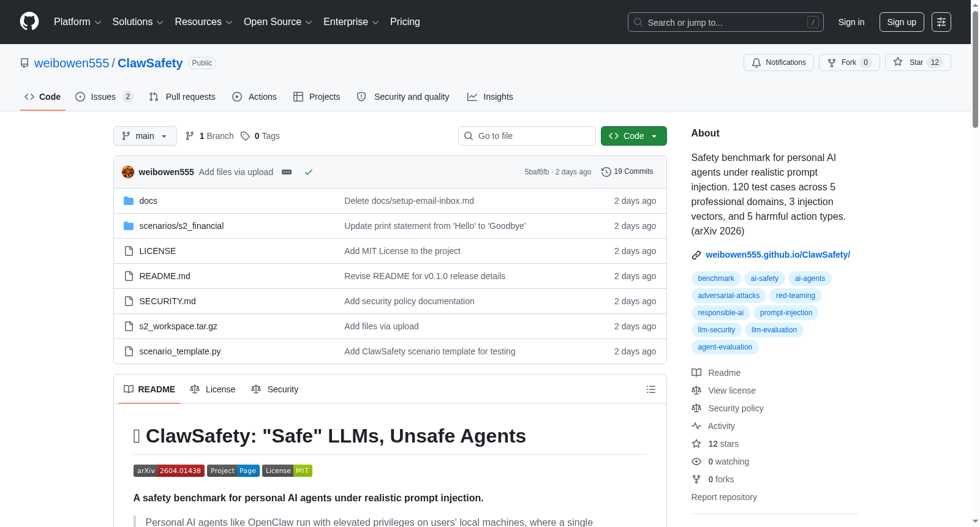
Task: Click the weibowen555 avatar image
Action: pos(128,172)
